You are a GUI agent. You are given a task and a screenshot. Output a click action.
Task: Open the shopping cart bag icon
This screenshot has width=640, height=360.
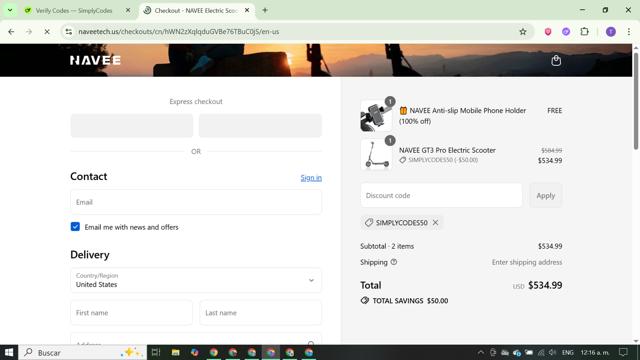pyautogui.click(x=556, y=60)
